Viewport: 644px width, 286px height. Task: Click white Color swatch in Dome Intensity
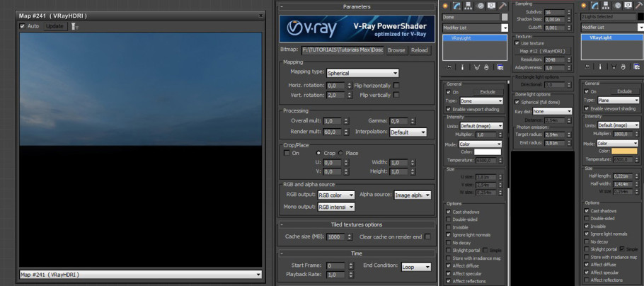(488, 152)
